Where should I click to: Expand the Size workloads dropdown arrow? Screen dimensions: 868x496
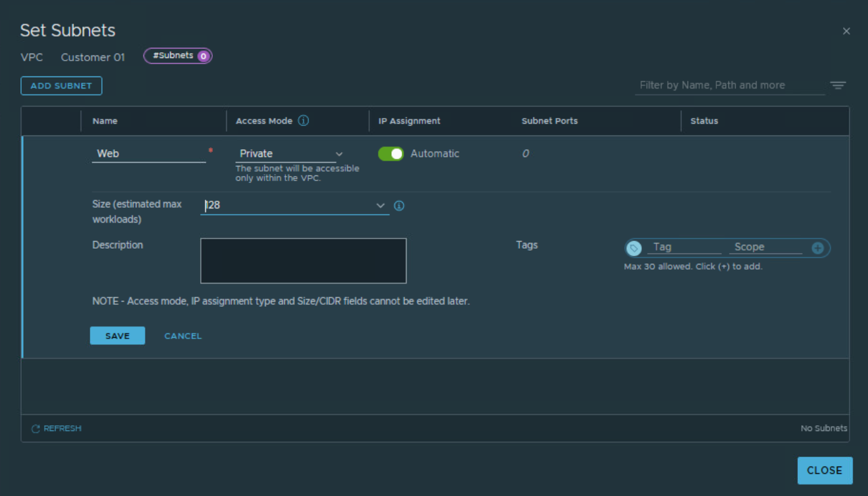tap(380, 205)
